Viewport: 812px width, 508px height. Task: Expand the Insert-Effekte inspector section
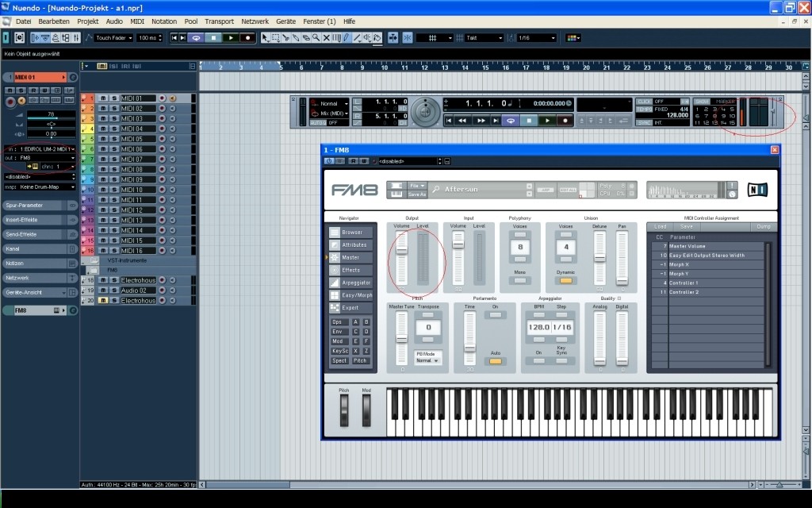pos(40,220)
